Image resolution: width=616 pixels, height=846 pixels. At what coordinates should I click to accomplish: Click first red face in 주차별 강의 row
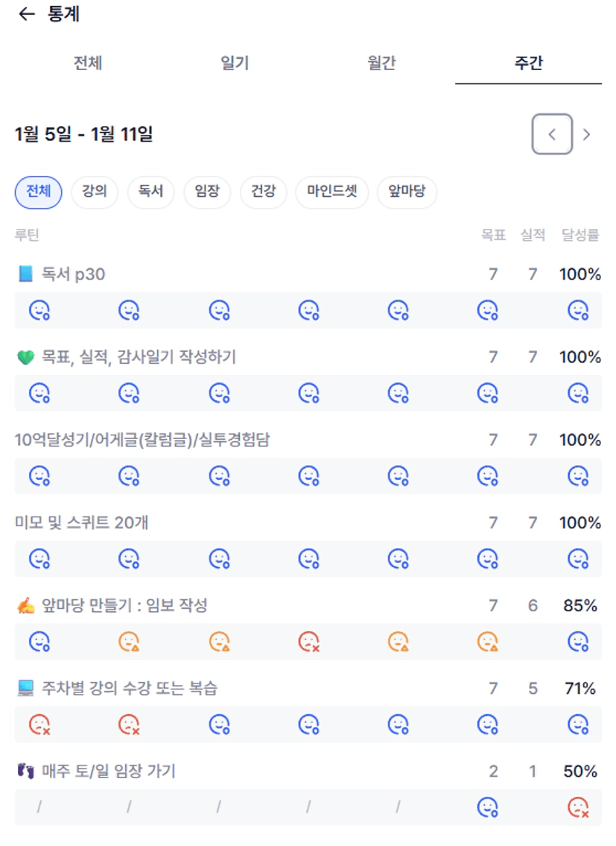[x=39, y=724]
